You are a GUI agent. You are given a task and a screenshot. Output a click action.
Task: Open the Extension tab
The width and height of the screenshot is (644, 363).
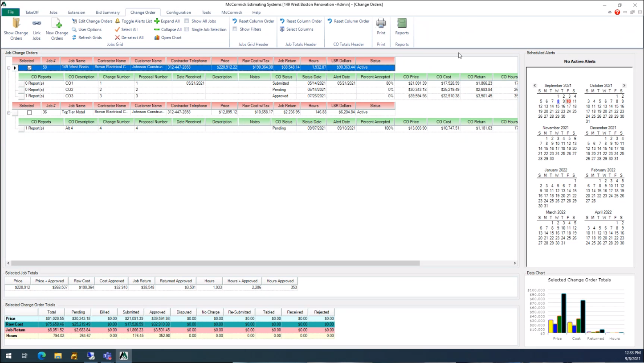[x=77, y=12]
